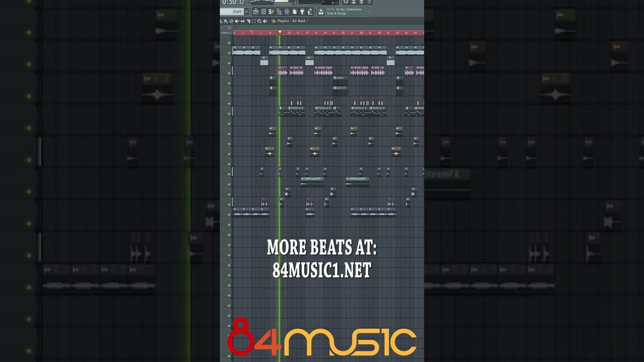
Task: Select the Paint tool in Playlist
Action: pos(226,21)
